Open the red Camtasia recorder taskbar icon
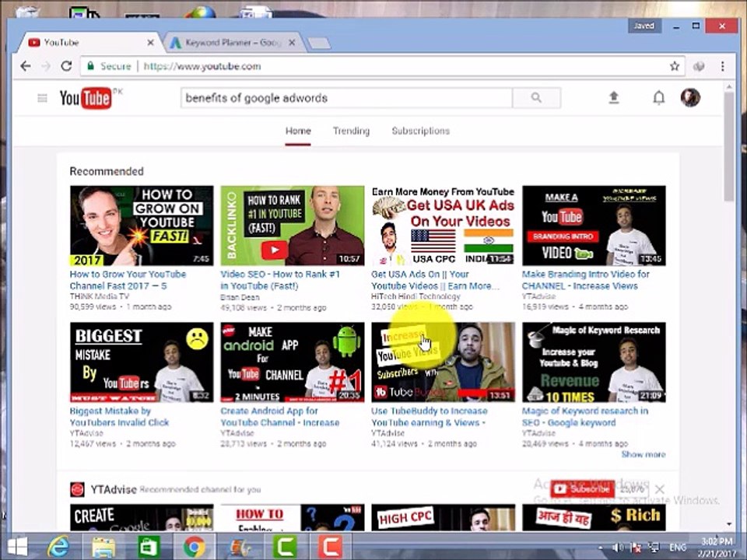 (330, 547)
